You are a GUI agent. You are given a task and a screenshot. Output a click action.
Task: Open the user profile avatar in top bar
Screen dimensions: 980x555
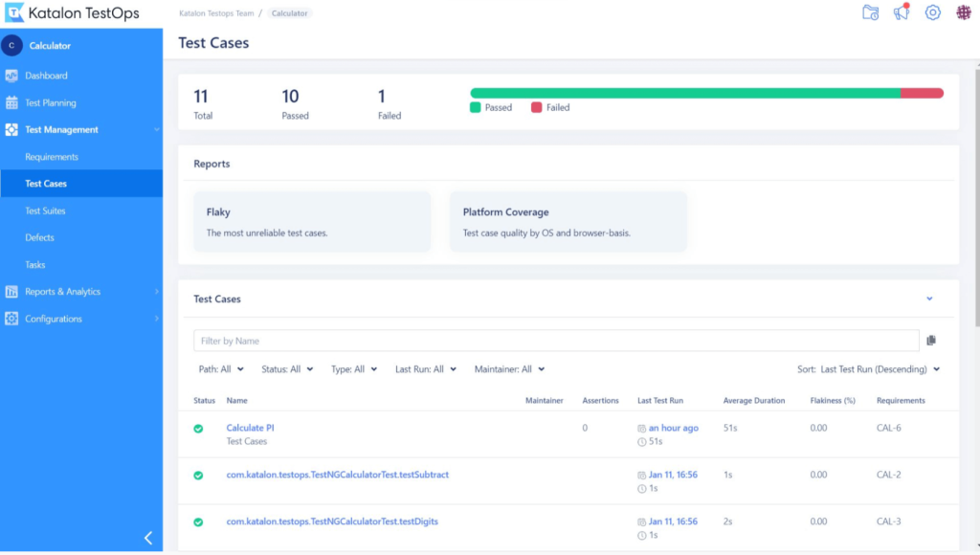coord(964,11)
